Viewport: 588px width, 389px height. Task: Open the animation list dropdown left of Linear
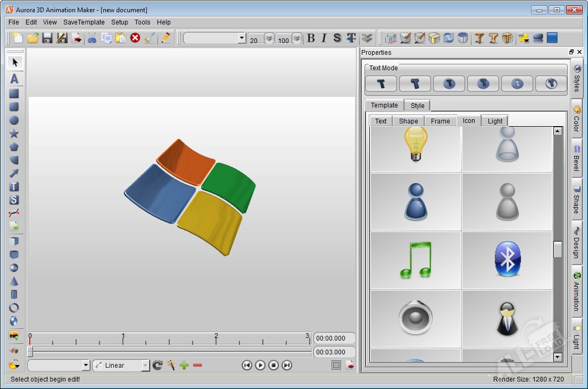[86, 366]
